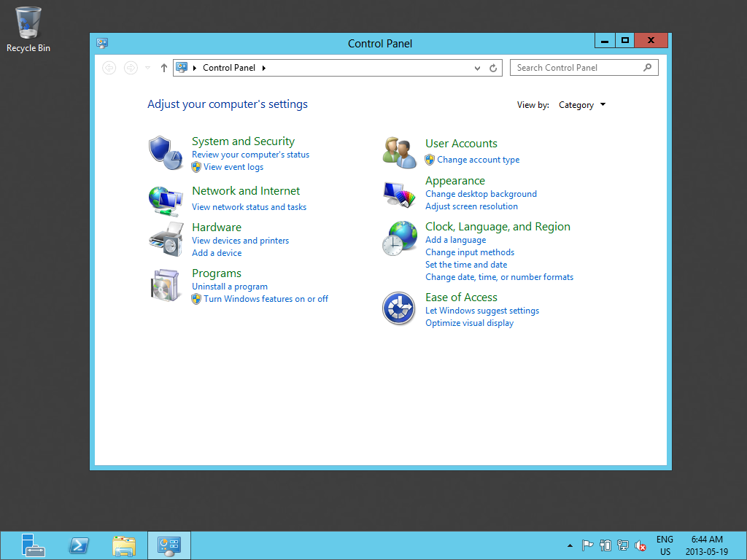Expand the address bar history dropdown

(477, 68)
